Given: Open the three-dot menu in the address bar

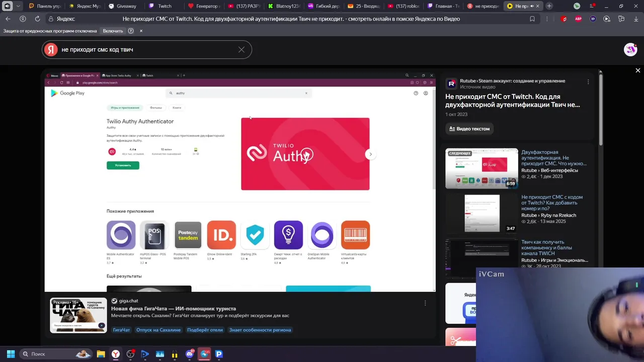Looking at the screenshot, I should click(547, 19).
